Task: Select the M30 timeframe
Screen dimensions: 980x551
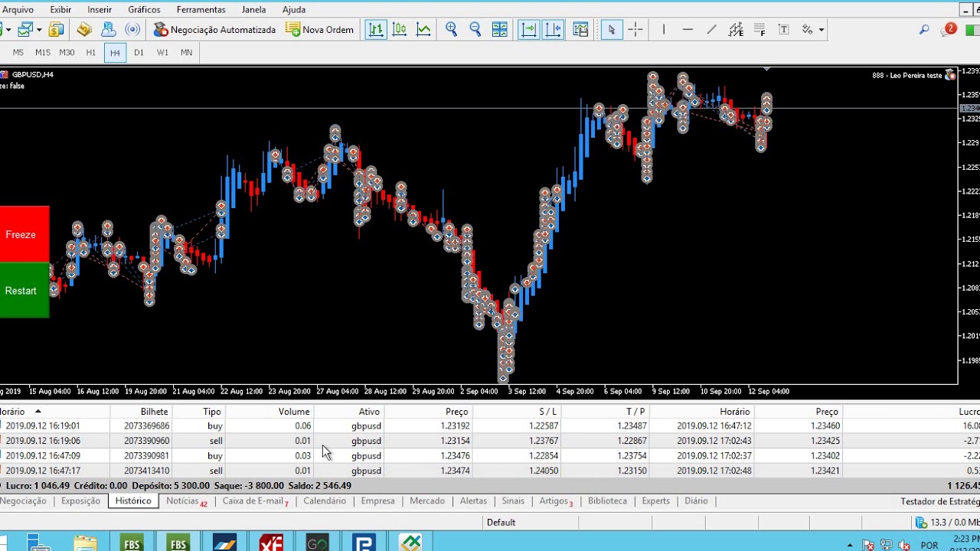Action: (x=67, y=53)
